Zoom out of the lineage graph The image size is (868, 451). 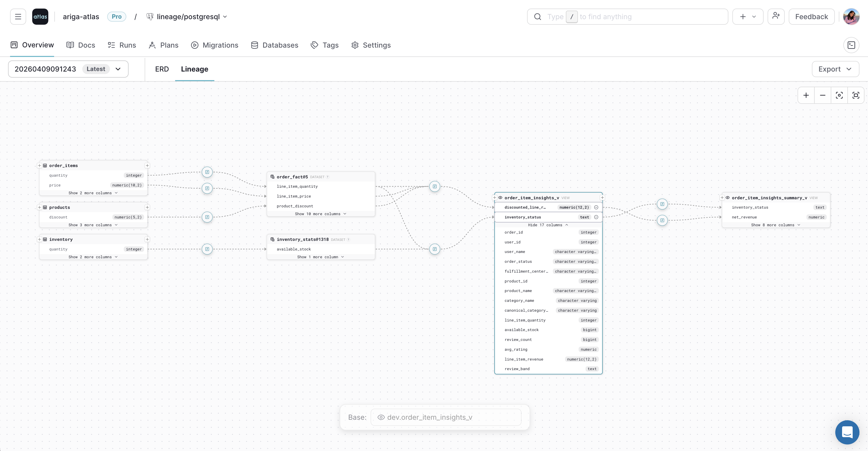coord(822,95)
